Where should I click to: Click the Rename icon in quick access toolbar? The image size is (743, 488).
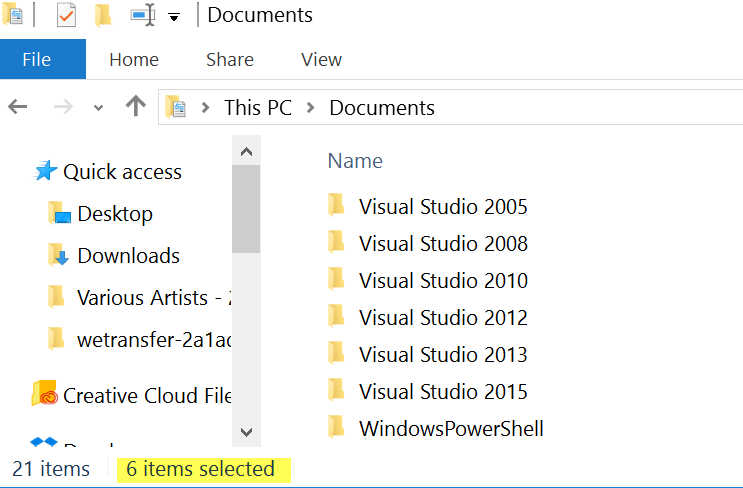pyautogui.click(x=142, y=15)
